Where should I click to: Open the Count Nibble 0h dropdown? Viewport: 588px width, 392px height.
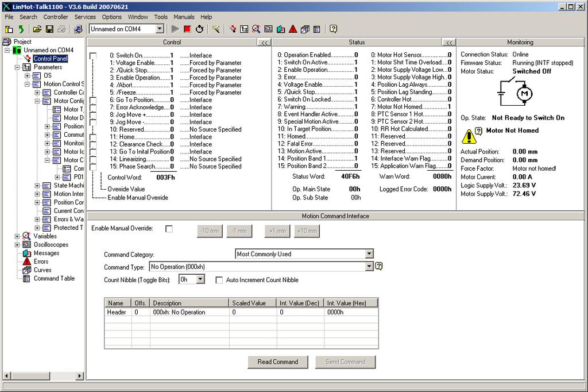tap(200, 279)
